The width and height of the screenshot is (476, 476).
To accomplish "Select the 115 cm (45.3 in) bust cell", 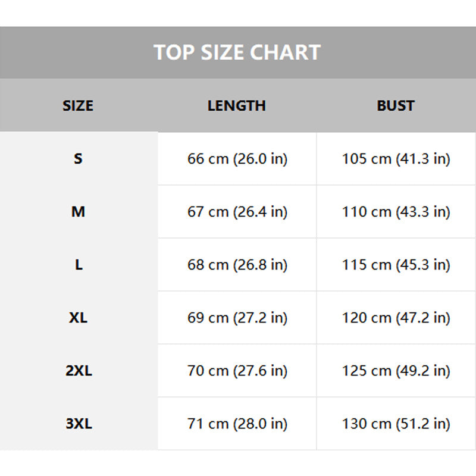I will tap(396, 265).
